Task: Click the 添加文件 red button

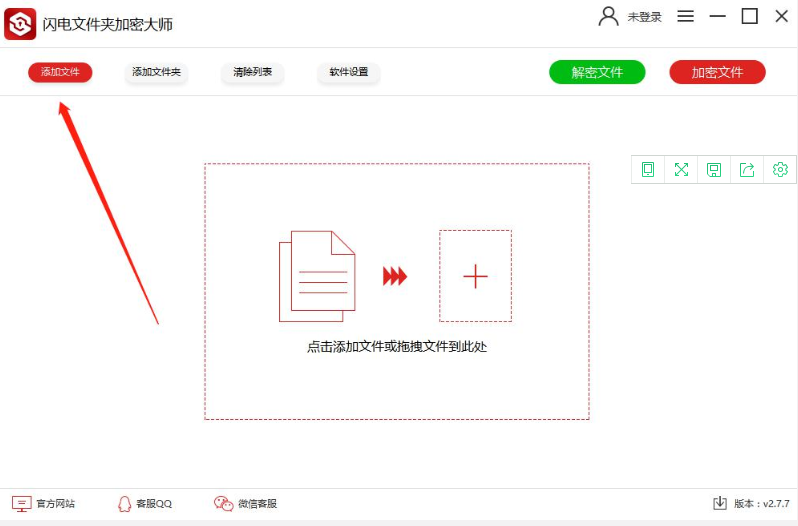Action: click(x=60, y=72)
